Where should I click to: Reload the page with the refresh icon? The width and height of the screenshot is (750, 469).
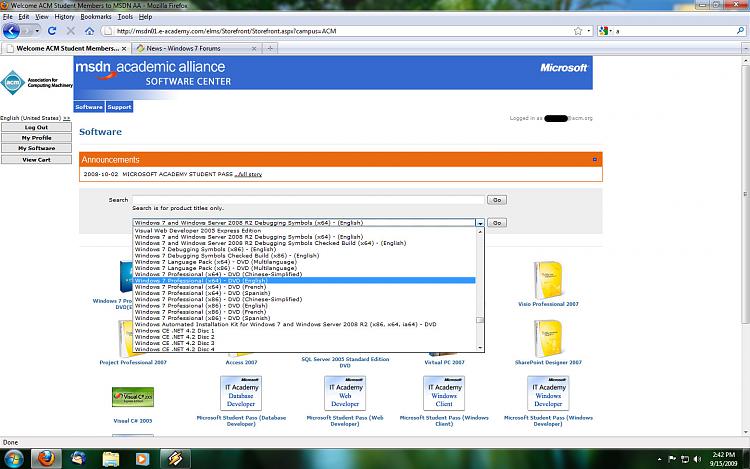(x=52, y=31)
